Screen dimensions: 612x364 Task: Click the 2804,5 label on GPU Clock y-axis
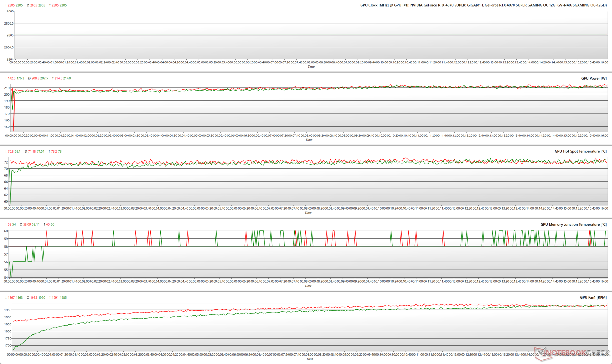tap(9, 47)
